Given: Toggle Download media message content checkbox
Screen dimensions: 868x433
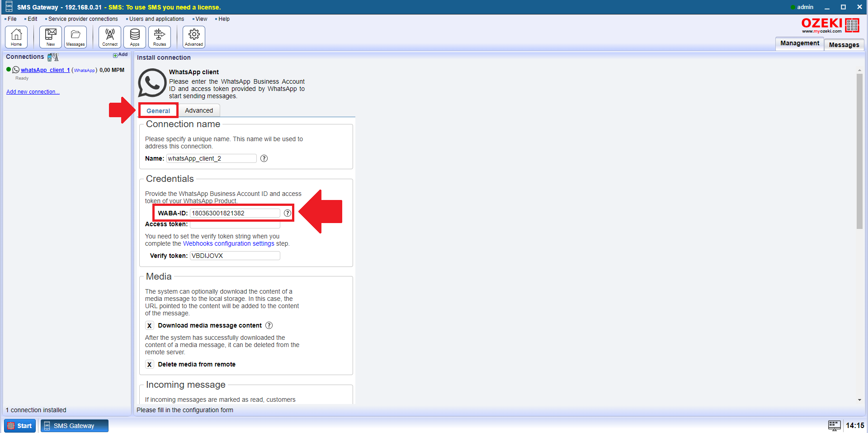Looking at the screenshot, I should [150, 326].
